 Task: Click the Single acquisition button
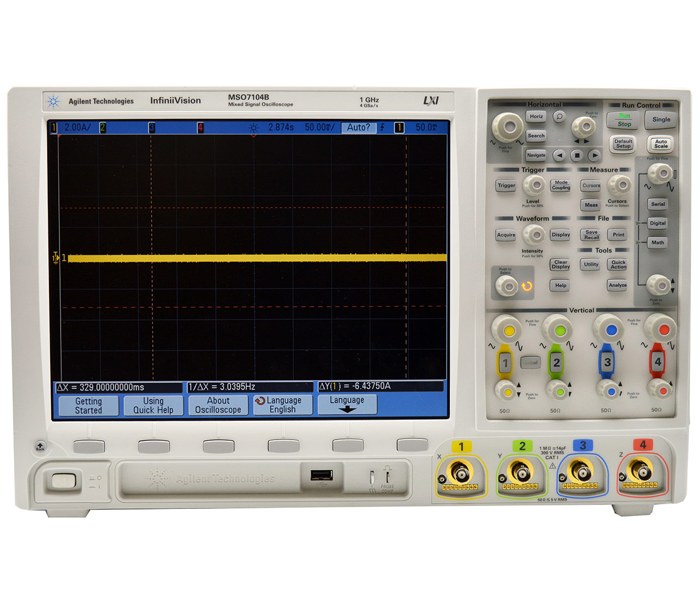tap(661, 120)
